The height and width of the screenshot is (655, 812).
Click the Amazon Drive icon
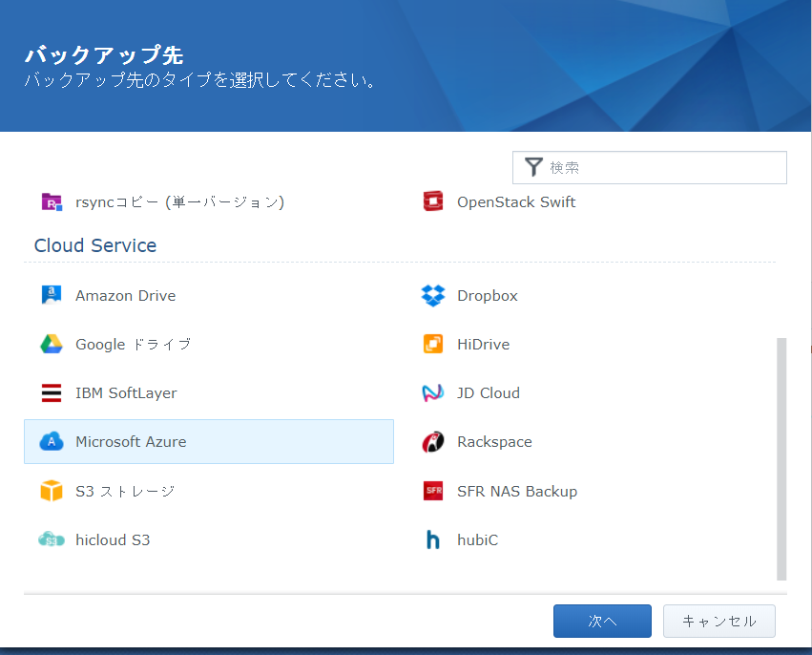point(52,295)
